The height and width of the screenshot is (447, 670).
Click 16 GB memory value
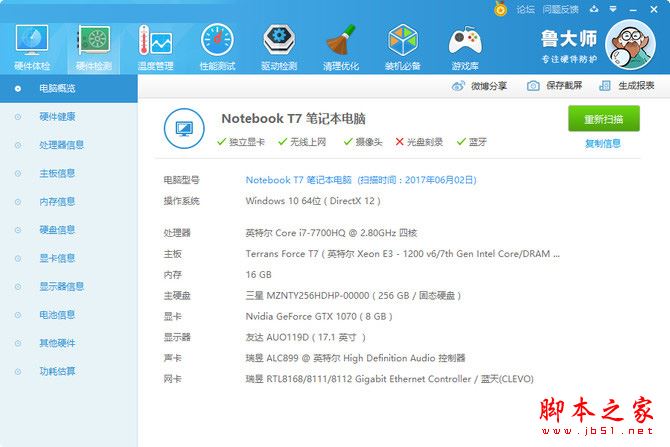tap(259, 275)
